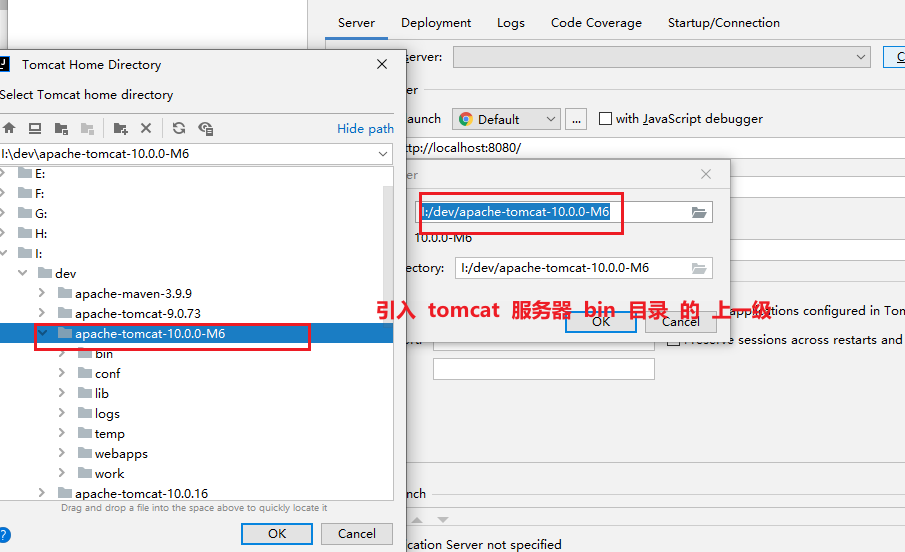Collapse the dev folder

(x=23, y=273)
